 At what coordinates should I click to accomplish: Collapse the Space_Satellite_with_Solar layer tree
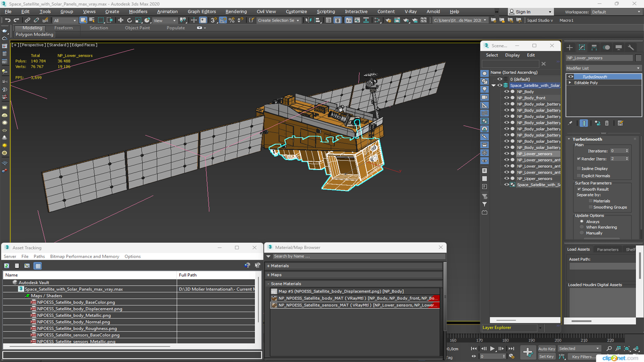tap(493, 85)
